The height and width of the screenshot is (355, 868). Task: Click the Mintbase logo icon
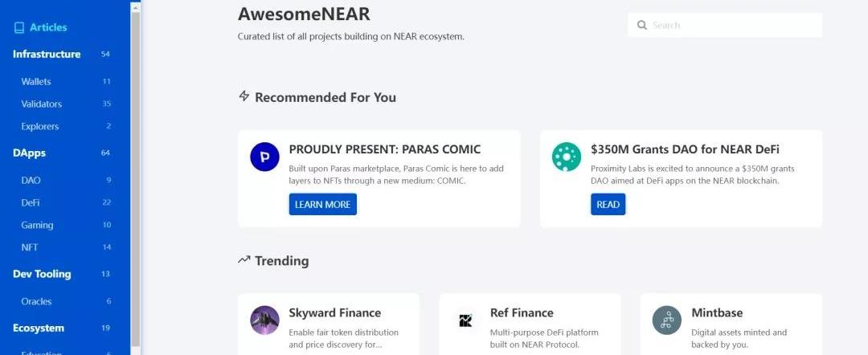click(x=666, y=320)
